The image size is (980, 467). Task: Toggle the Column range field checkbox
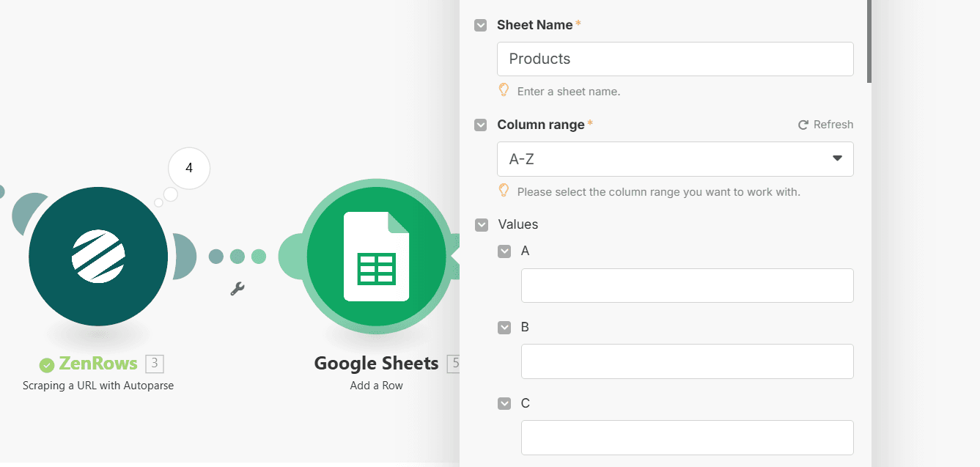coord(481,125)
